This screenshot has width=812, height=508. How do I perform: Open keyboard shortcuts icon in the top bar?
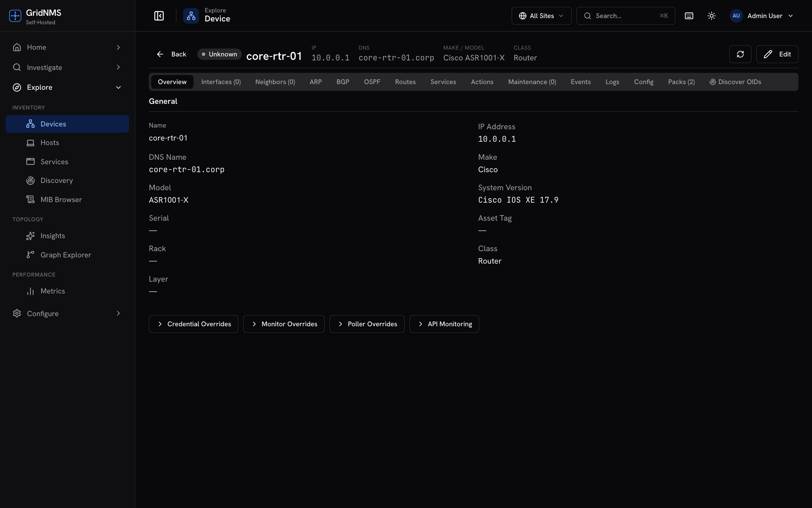tap(689, 16)
